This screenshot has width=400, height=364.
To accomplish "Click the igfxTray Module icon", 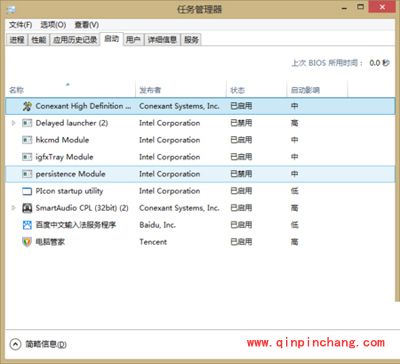I will (27, 157).
